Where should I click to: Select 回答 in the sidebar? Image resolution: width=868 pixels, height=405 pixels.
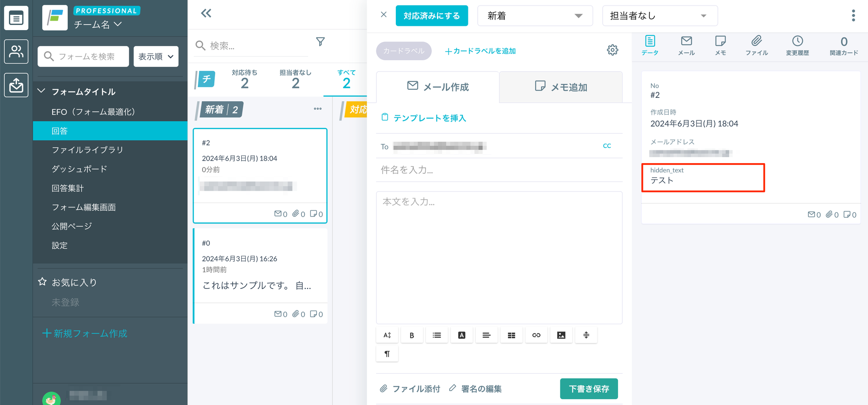110,131
